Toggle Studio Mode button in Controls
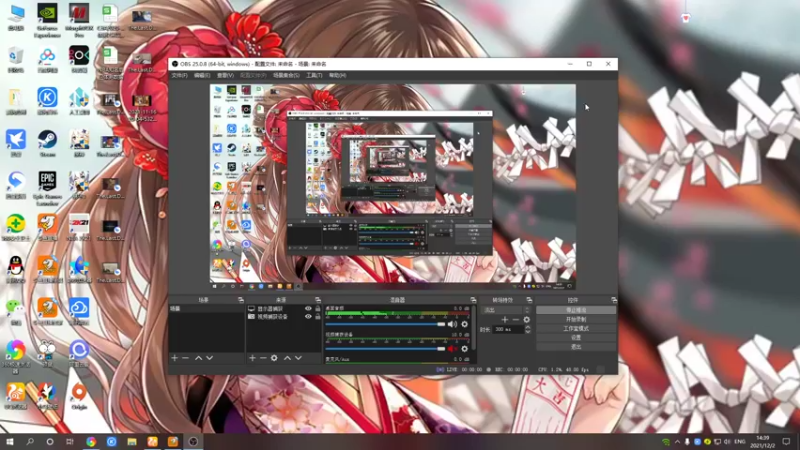The height and width of the screenshot is (450, 800). point(576,328)
